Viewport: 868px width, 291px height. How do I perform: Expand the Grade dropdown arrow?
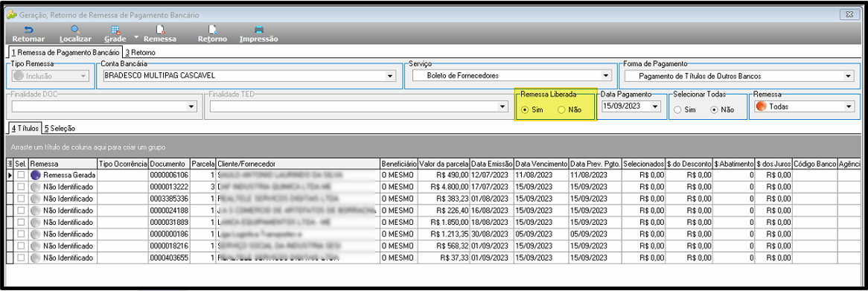(x=135, y=37)
